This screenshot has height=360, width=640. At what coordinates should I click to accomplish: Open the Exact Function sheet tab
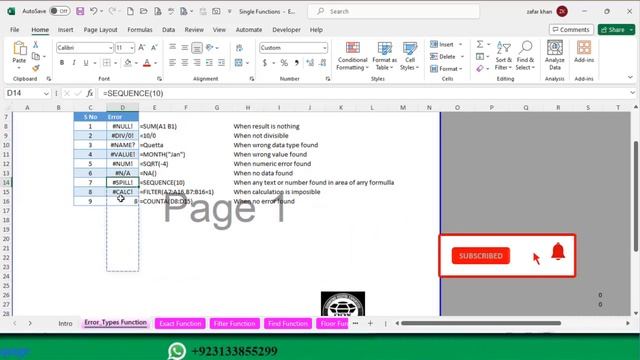coord(180,324)
